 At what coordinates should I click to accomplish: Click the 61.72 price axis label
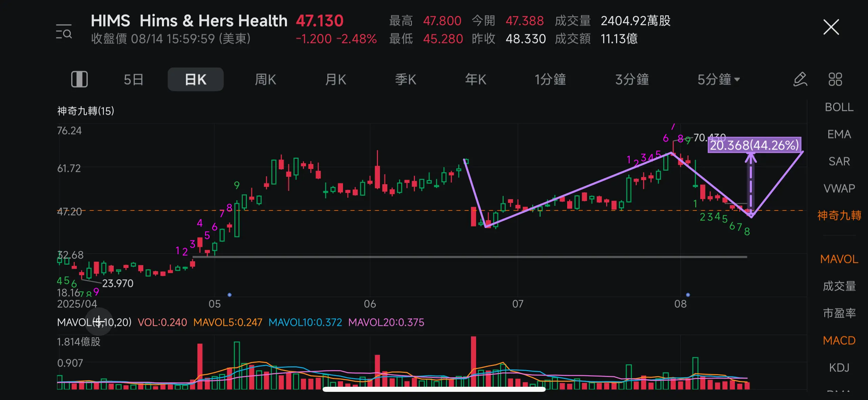pyautogui.click(x=69, y=168)
